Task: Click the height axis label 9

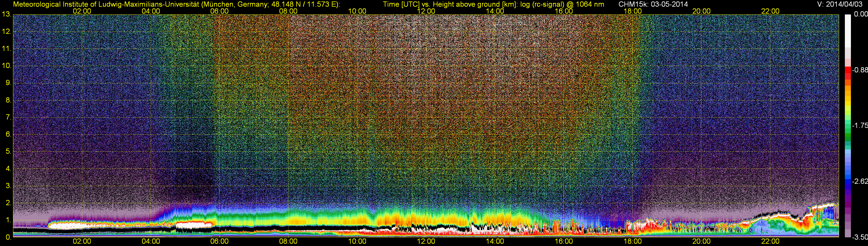Action: coord(8,83)
